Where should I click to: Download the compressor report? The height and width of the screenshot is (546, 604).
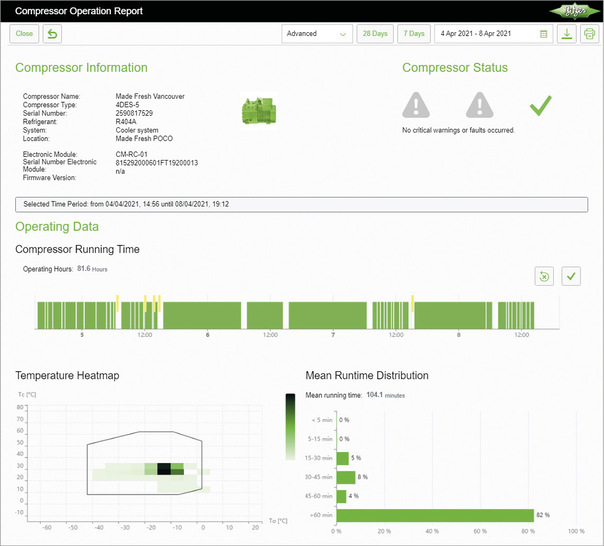point(567,34)
